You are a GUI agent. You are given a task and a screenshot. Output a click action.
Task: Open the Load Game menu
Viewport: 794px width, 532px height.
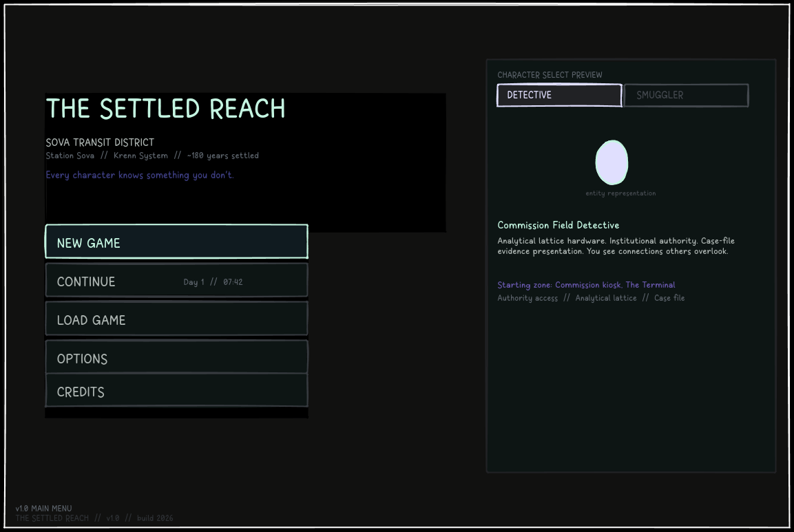pos(177,319)
